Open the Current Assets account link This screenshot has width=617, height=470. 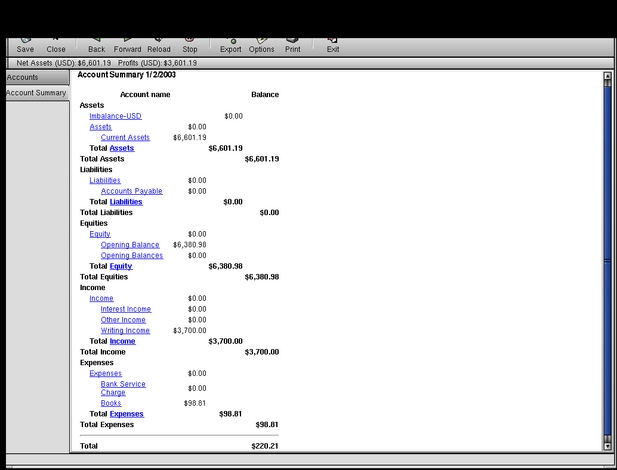[125, 138]
